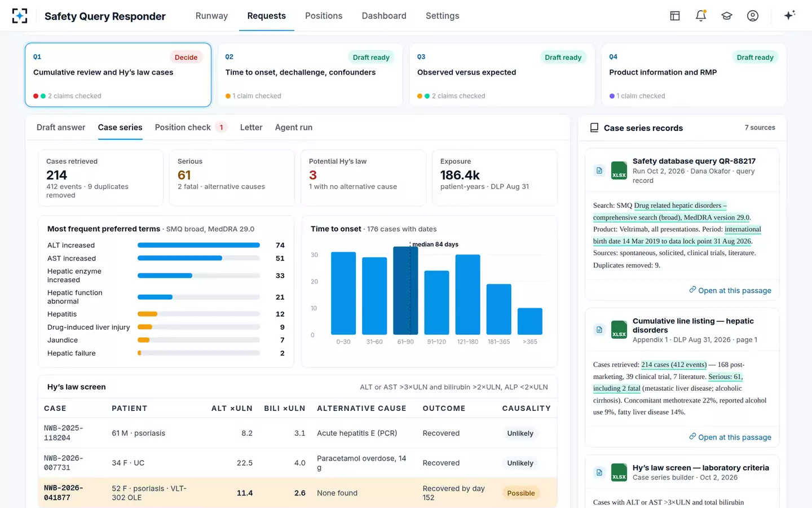The image size is (812, 508).
Task: Click the book icon beside Case series records
Action: point(594,128)
